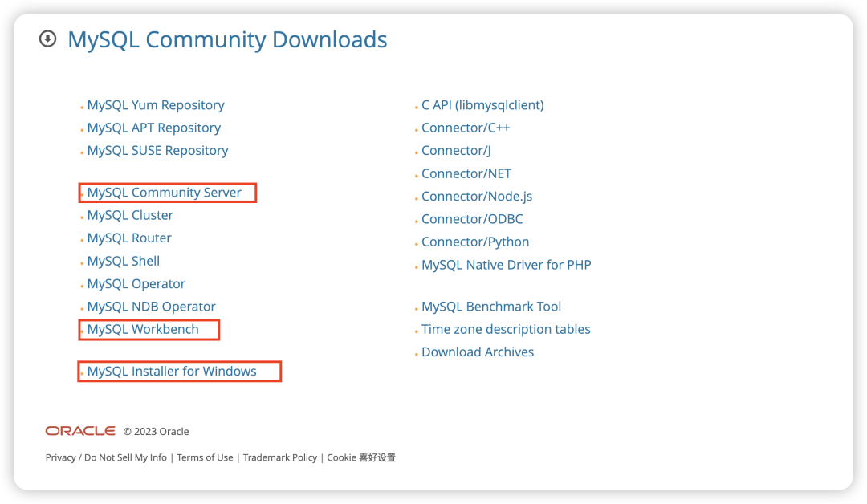Open the MySQL NDB Operator link
This screenshot has height=504, width=867.
tap(151, 306)
